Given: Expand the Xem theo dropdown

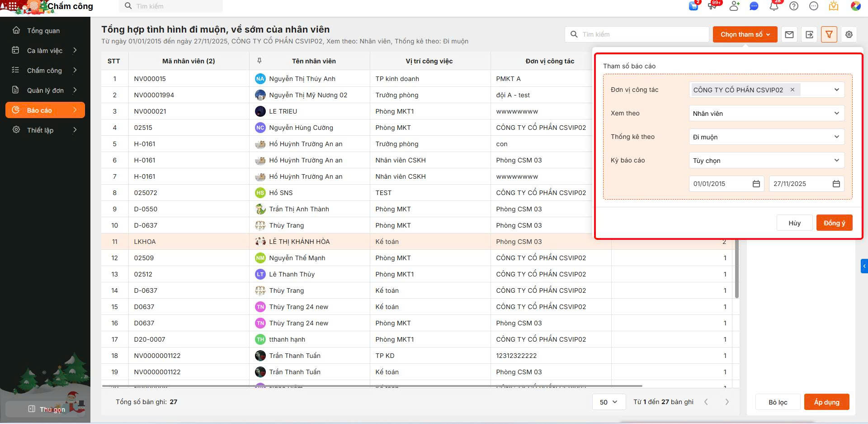Looking at the screenshot, I should 766,113.
